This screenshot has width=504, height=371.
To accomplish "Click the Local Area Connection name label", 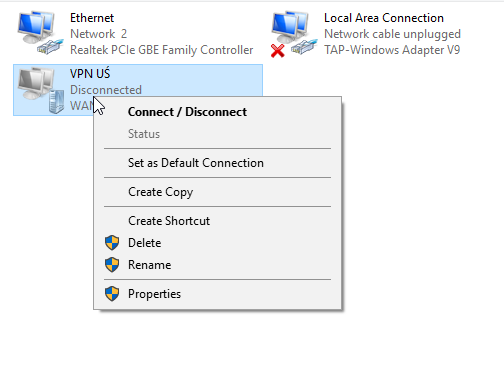I will (x=384, y=18).
